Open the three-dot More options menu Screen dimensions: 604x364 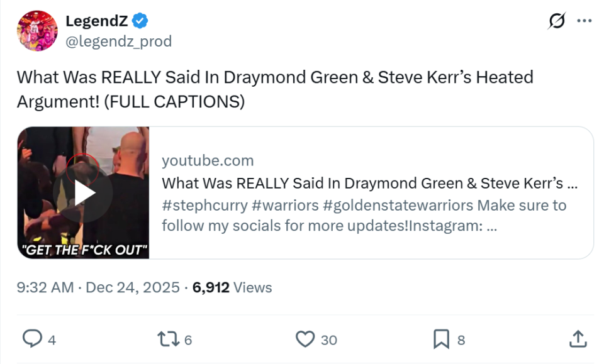click(x=584, y=21)
